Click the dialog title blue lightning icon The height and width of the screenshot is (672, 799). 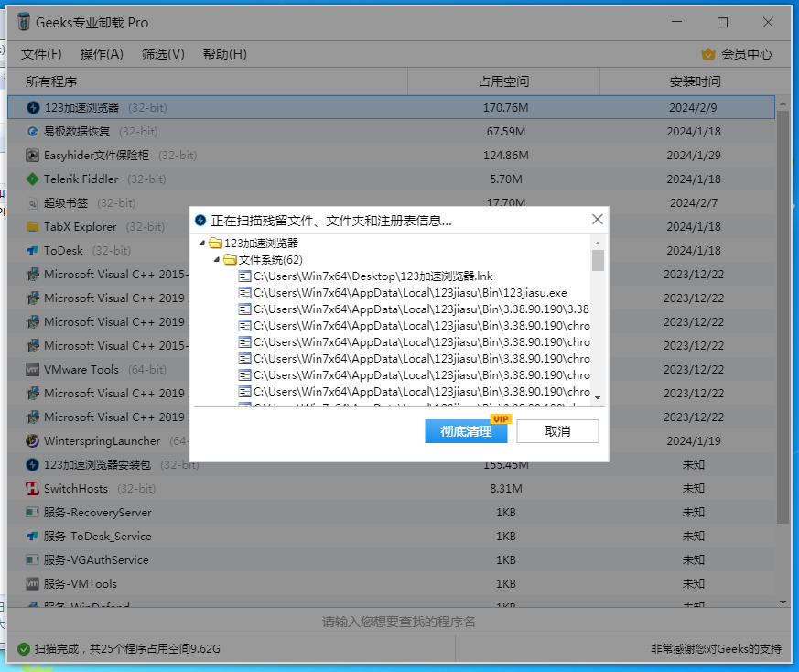point(200,221)
